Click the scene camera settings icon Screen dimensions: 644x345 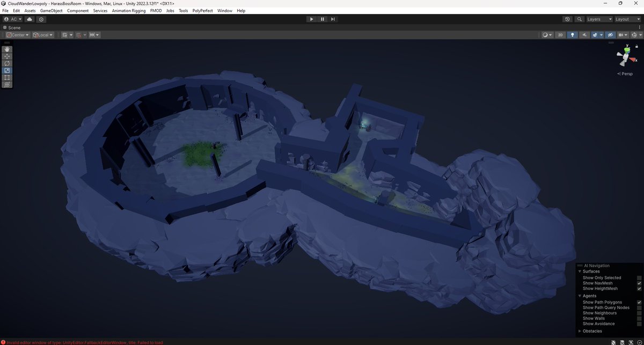click(620, 35)
